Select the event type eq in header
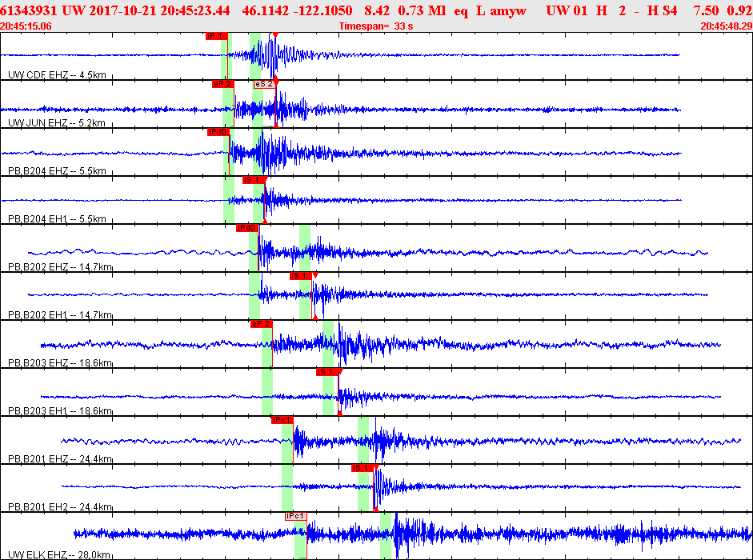 point(461,10)
